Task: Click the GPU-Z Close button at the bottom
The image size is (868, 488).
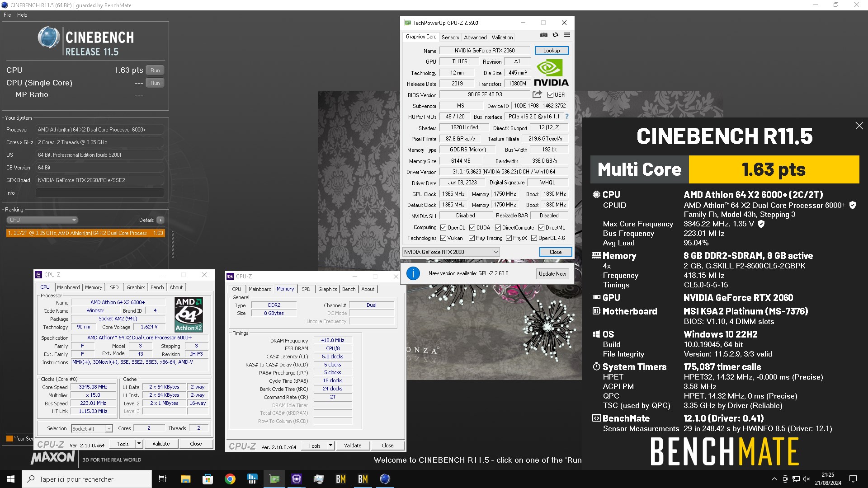Action: click(x=556, y=252)
